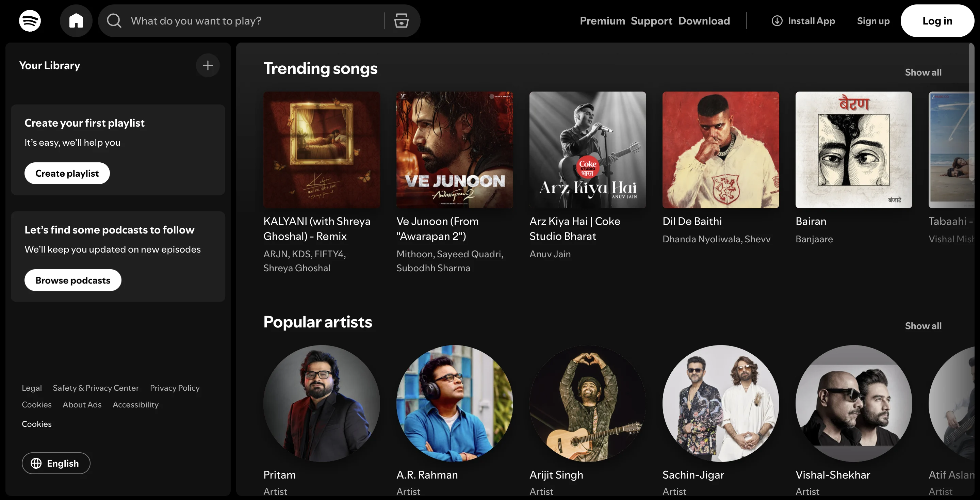Click the search magnifier icon
Viewport: 980px width, 500px height.
tap(114, 20)
